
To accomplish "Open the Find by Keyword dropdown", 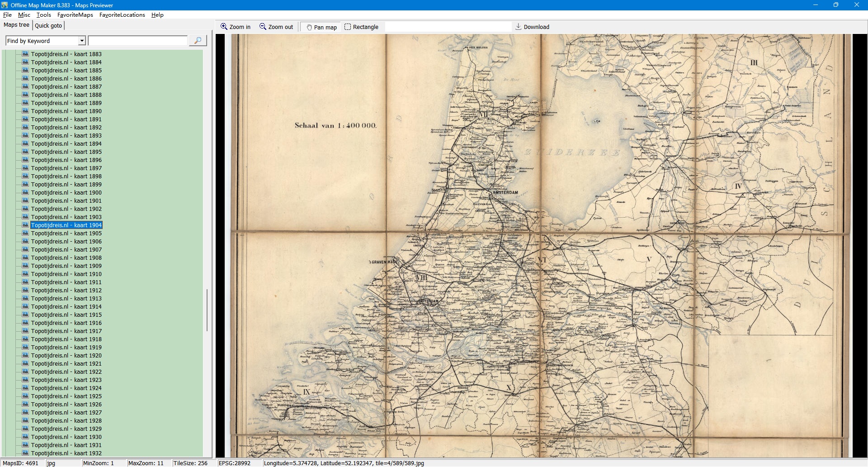I will pyautogui.click(x=82, y=41).
